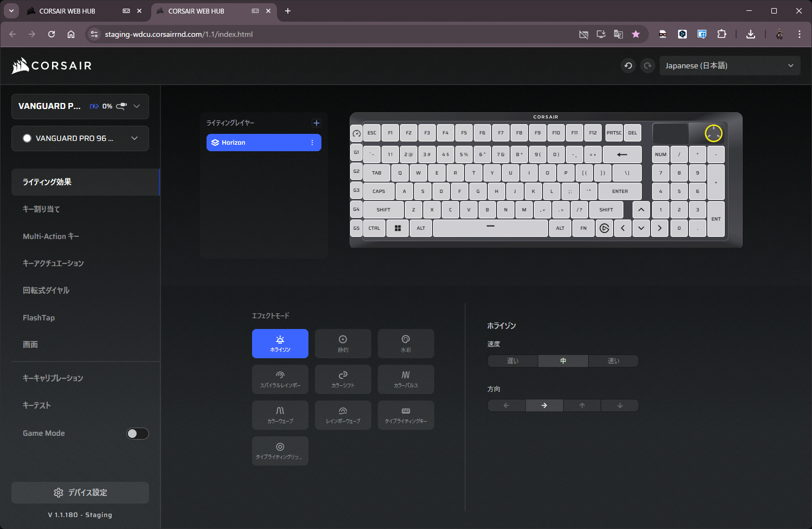Open the キー割り当て menu item
Viewport: 812px width, 529px height.
[42, 209]
